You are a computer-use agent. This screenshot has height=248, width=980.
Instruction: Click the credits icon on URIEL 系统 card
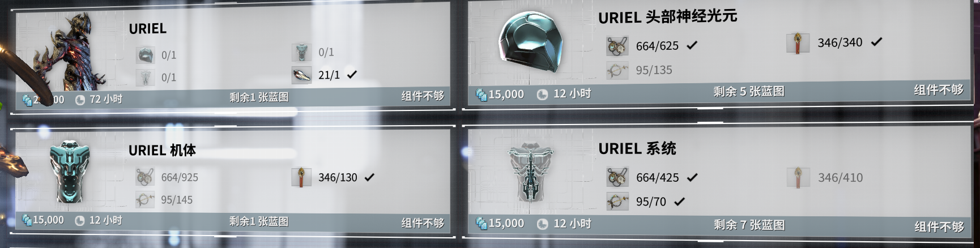(x=482, y=224)
